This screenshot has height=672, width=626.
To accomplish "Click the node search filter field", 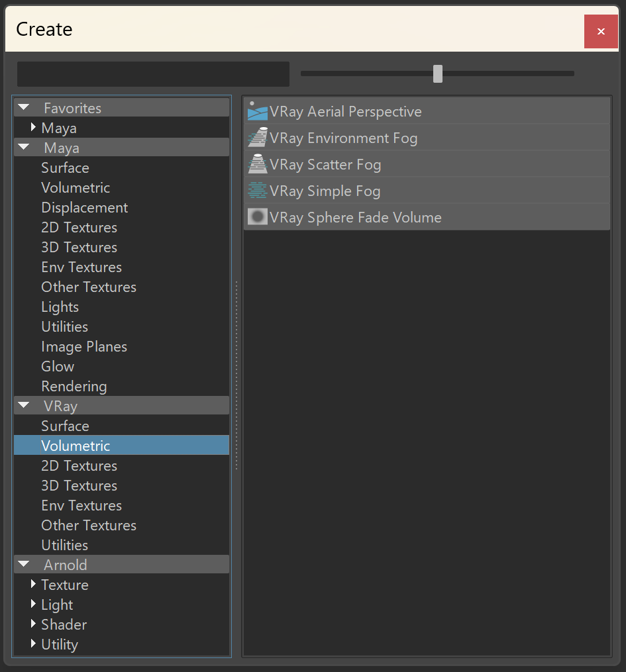I will point(153,74).
